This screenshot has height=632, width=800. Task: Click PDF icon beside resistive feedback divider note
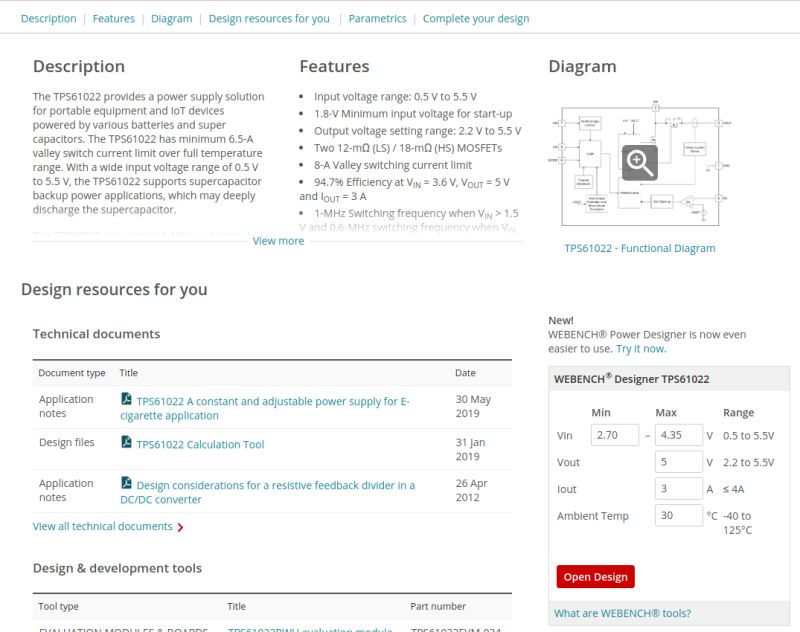point(126,483)
